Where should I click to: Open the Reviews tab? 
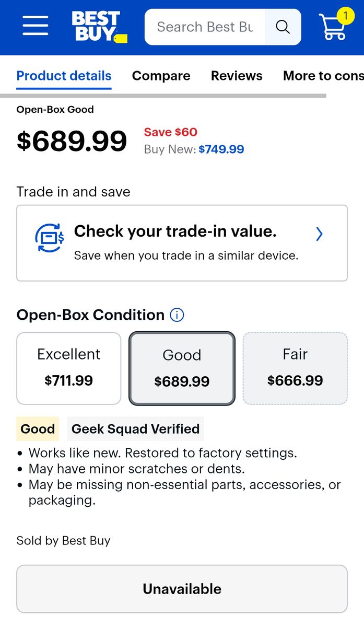click(237, 76)
